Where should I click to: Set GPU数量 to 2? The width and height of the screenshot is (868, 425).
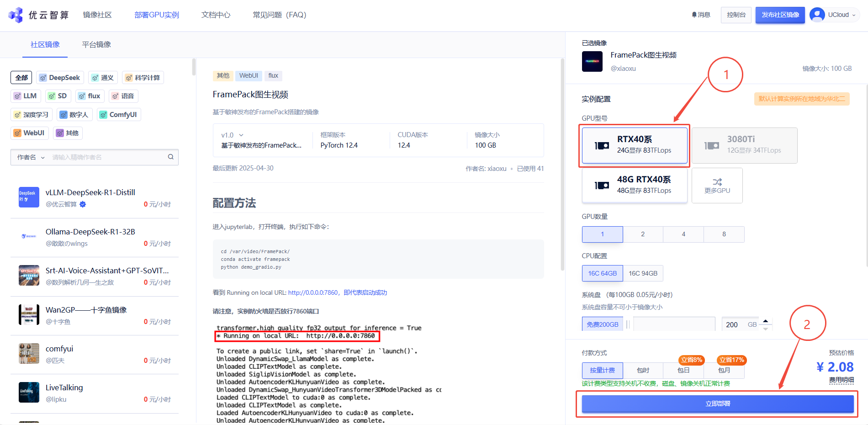click(x=643, y=234)
